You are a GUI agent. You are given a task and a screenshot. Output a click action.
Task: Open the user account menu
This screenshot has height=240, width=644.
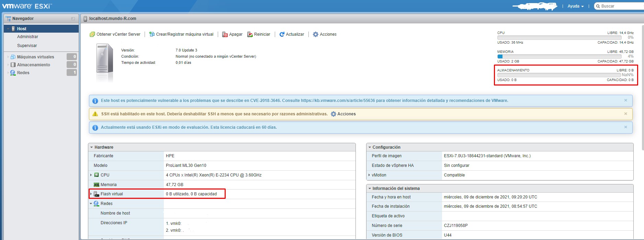[x=535, y=6]
